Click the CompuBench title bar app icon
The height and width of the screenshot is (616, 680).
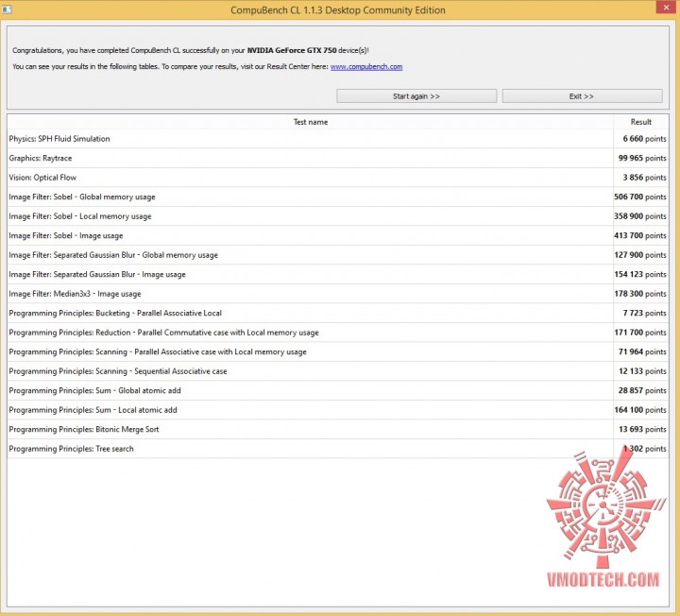pyautogui.click(x=7, y=9)
